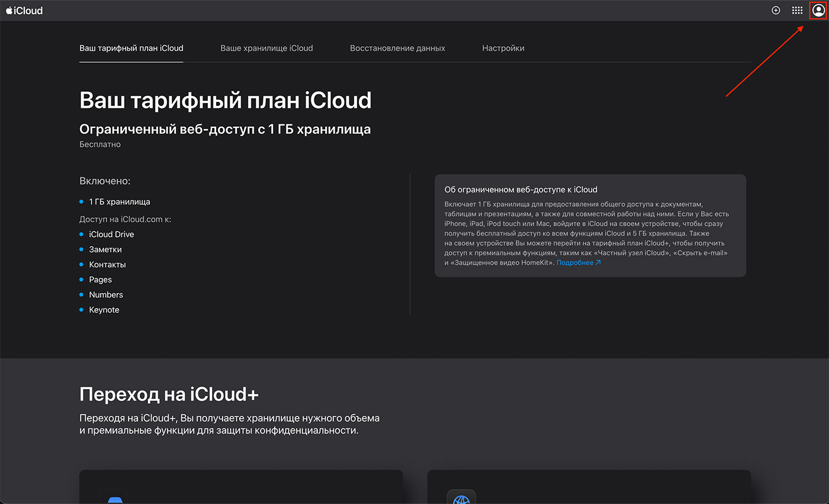This screenshot has width=829, height=504.
Task: Click the arrow icon after Подробнее
Action: pos(598,263)
